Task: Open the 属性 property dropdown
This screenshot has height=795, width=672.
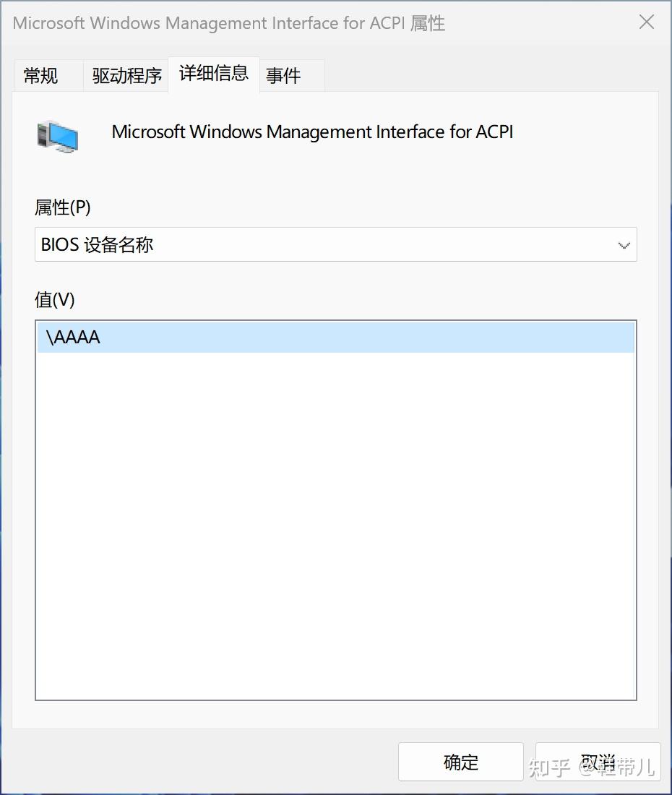Action: (x=336, y=244)
